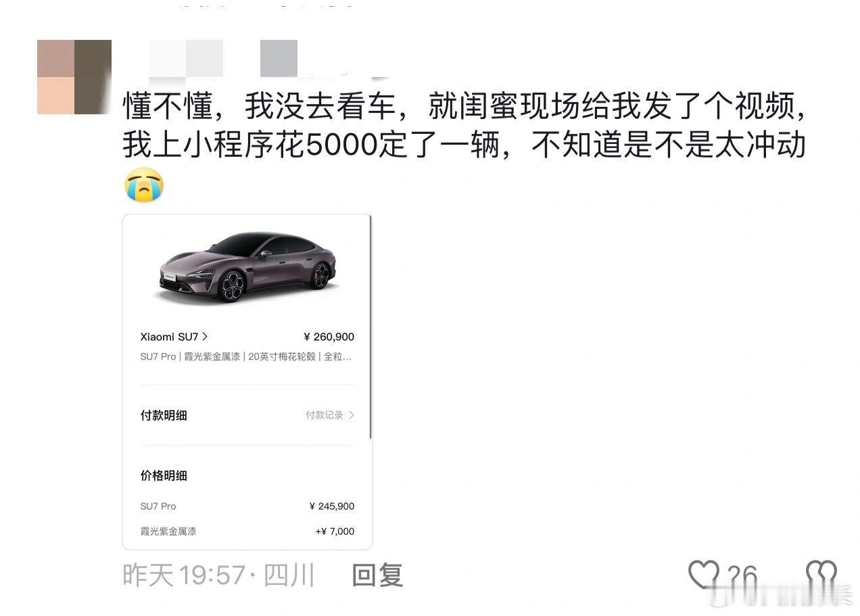This screenshot has height=616, width=860.
Task: Click the 付款明细 section header
Action: coord(164,415)
